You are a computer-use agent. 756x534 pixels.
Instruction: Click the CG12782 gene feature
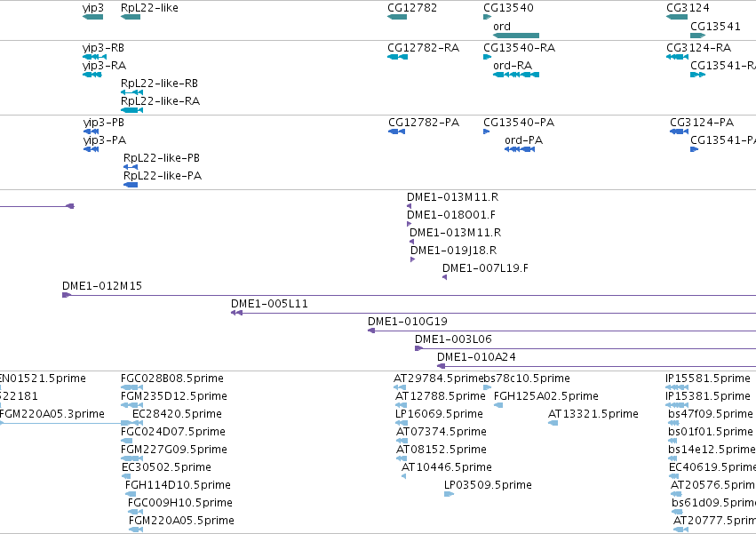pyautogui.click(x=397, y=17)
